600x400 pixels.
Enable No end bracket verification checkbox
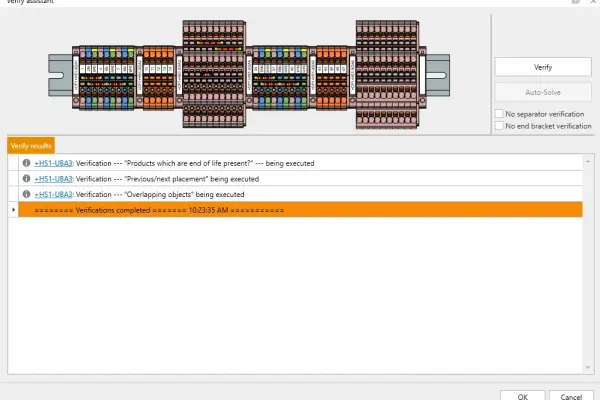pyautogui.click(x=499, y=126)
